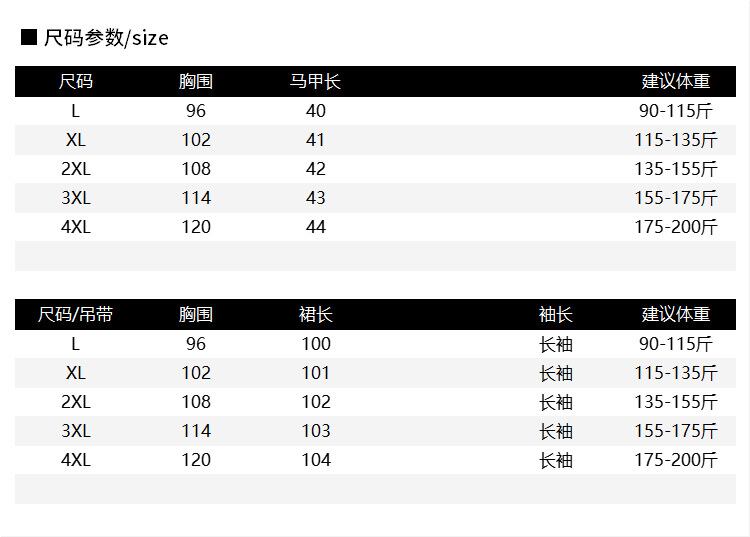The height and width of the screenshot is (537, 750).
Task: Click the 裙长 column header
Action: pos(315,315)
